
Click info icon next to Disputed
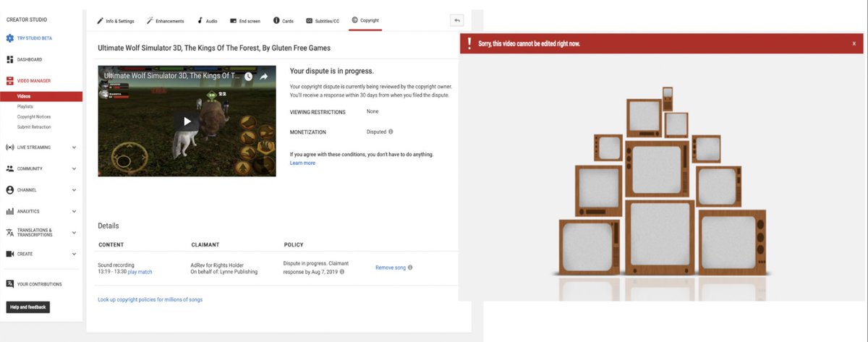tap(391, 132)
